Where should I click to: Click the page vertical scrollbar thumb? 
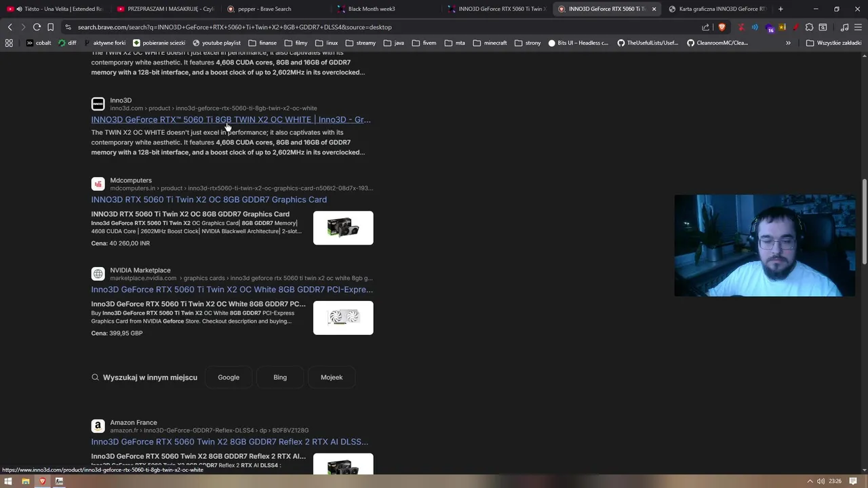(x=865, y=222)
